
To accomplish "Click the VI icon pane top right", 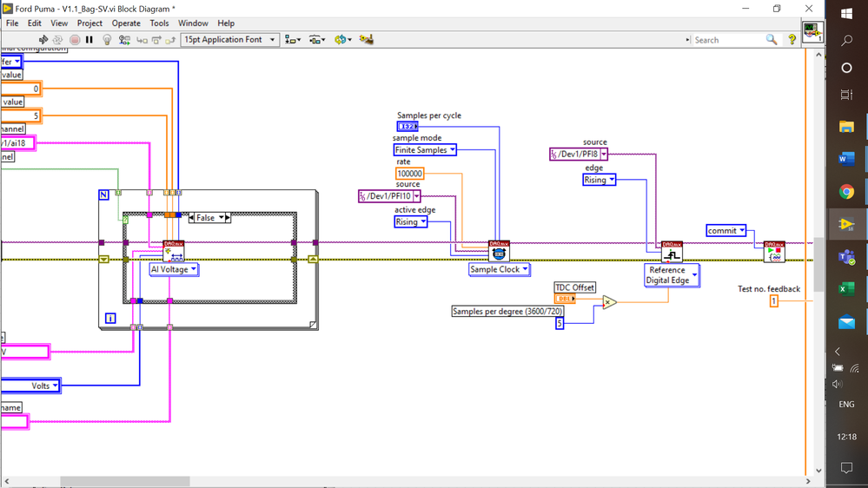I will pos(812,31).
